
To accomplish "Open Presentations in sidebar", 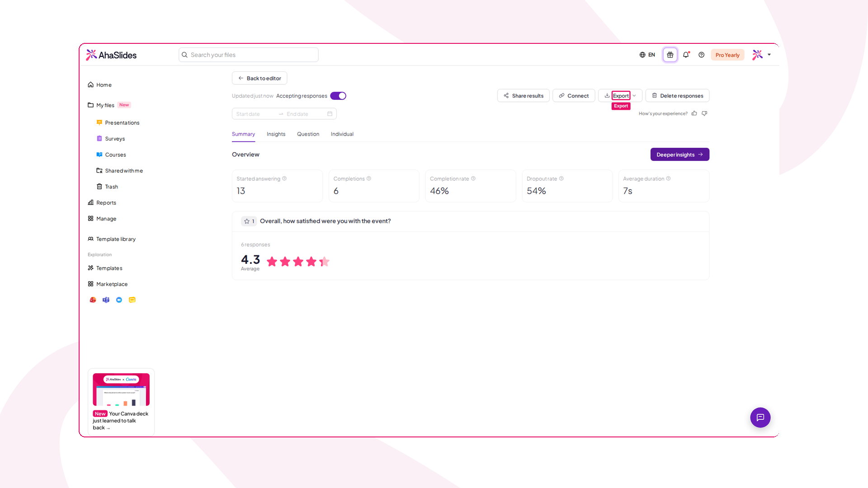I will pos(118,123).
